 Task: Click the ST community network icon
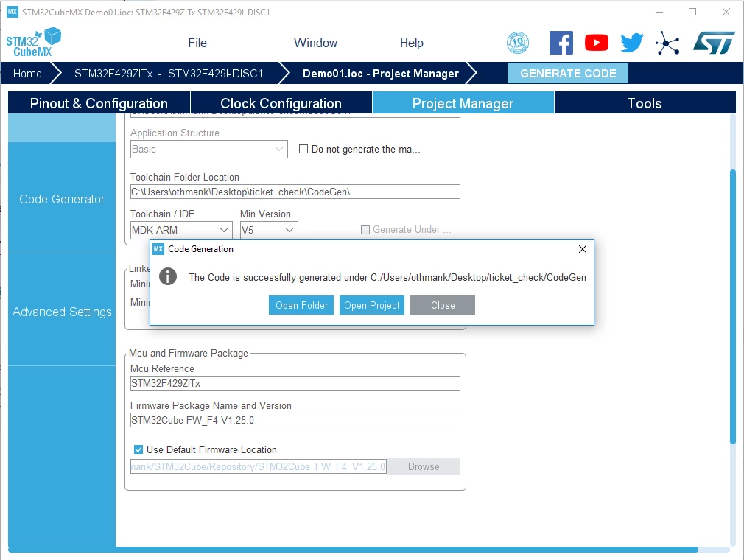coord(667,43)
